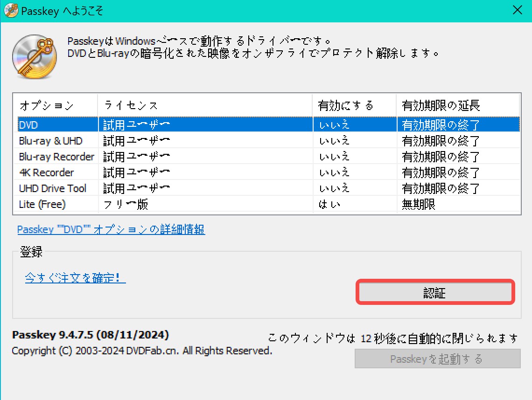Click いいえ in the UHD Drive Tool row
The height and width of the screenshot is (400, 532).
pos(334,188)
